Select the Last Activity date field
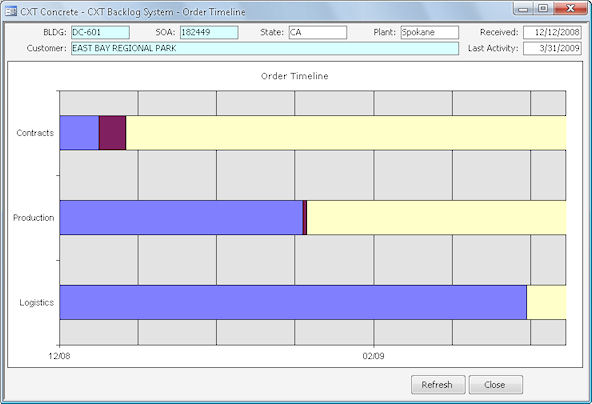Image resolution: width=592 pixels, height=404 pixels. click(552, 48)
